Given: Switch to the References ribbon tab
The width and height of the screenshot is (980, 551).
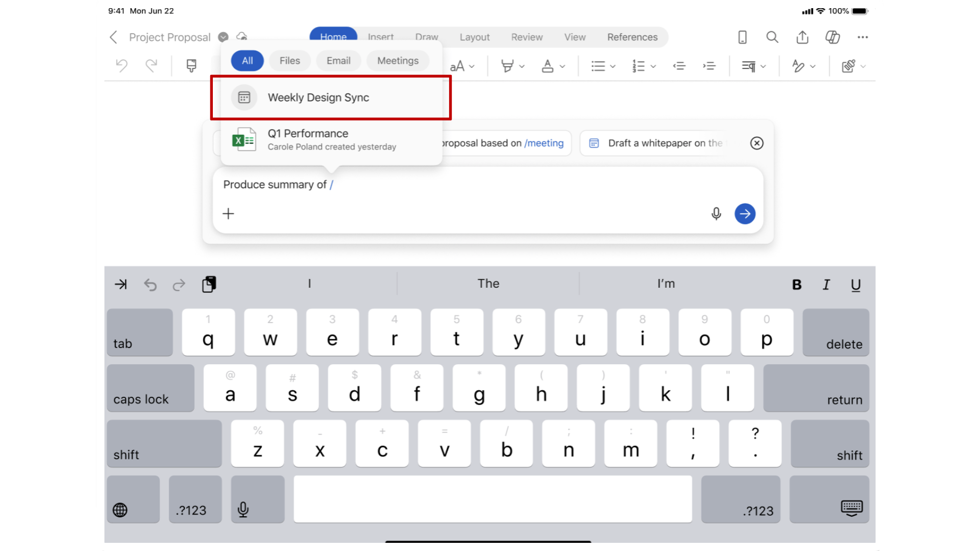Looking at the screenshot, I should coord(632,37).
